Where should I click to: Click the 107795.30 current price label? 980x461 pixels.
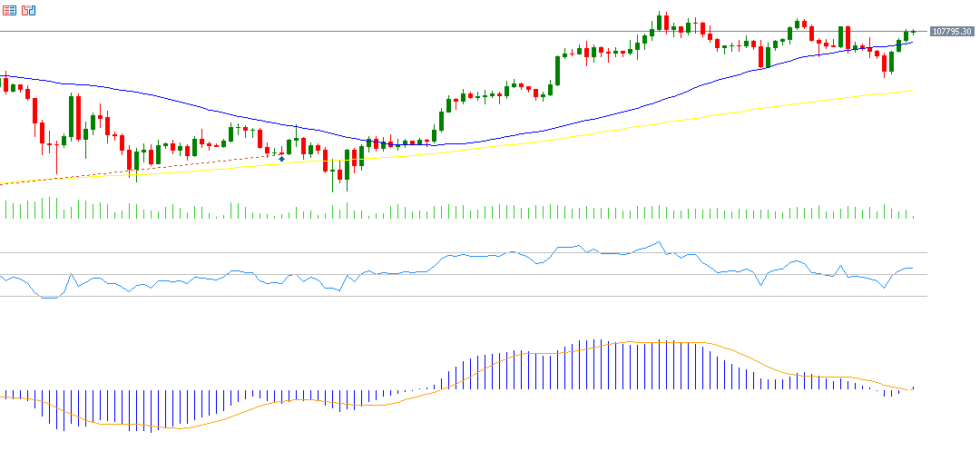[x=952, y=32]
